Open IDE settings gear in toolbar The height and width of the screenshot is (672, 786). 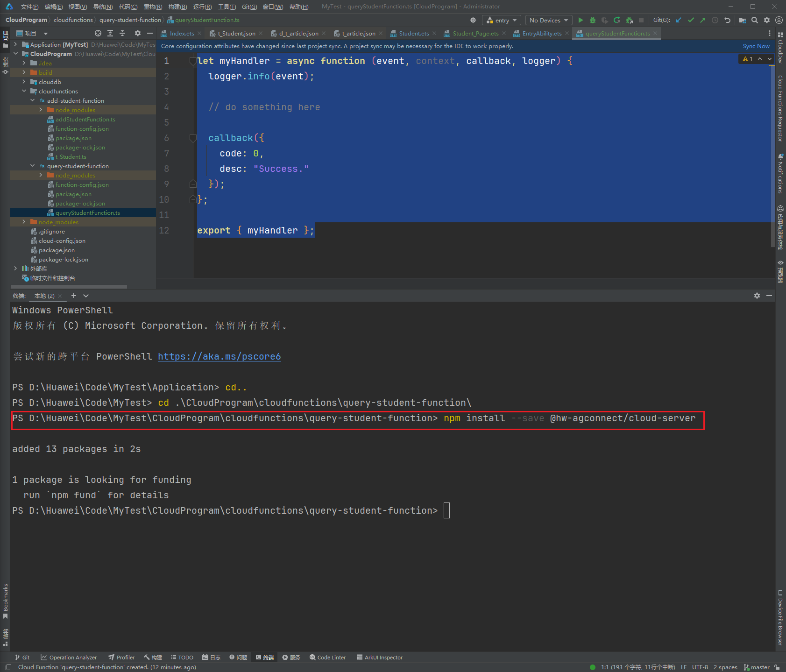(x=767, y=20)
